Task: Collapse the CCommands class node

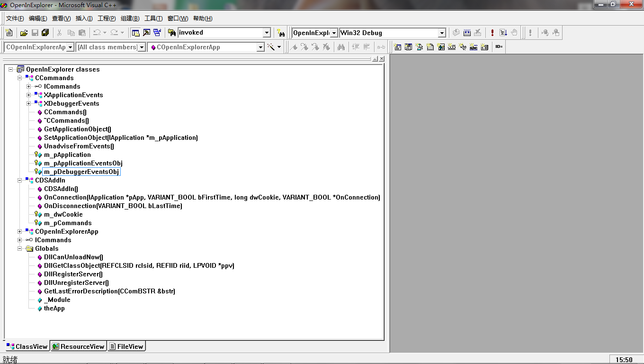Action: click(x=20, y=78)
